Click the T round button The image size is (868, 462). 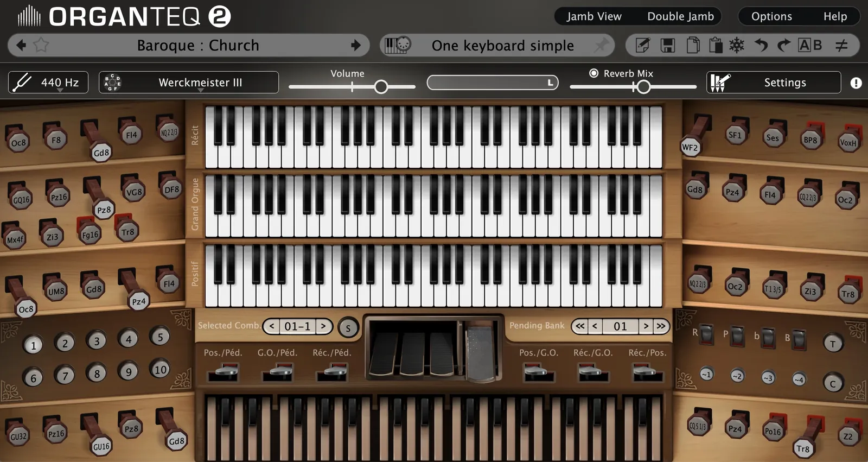pyautogui.click(x=833, y=344)
